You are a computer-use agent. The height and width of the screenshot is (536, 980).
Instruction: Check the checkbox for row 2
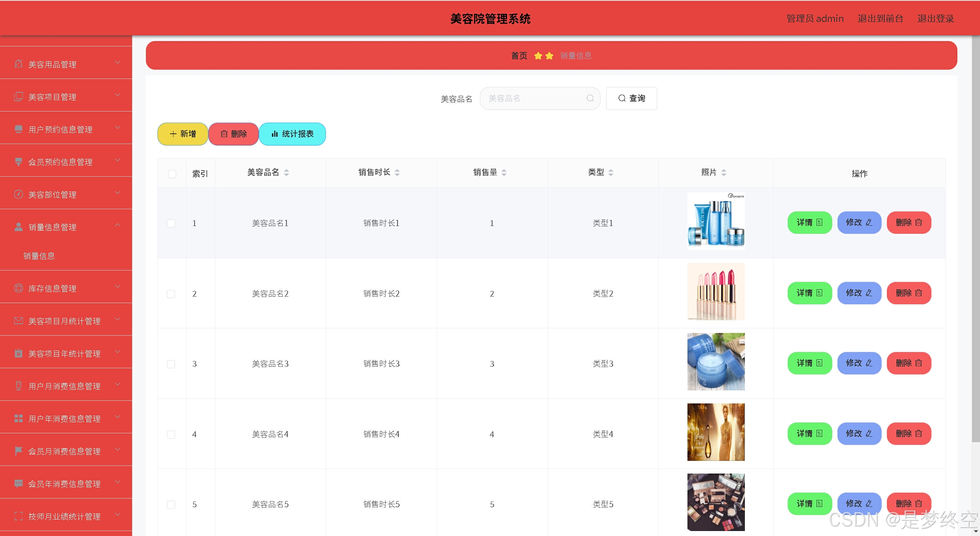pyautogui.click(x=171, y=294)
